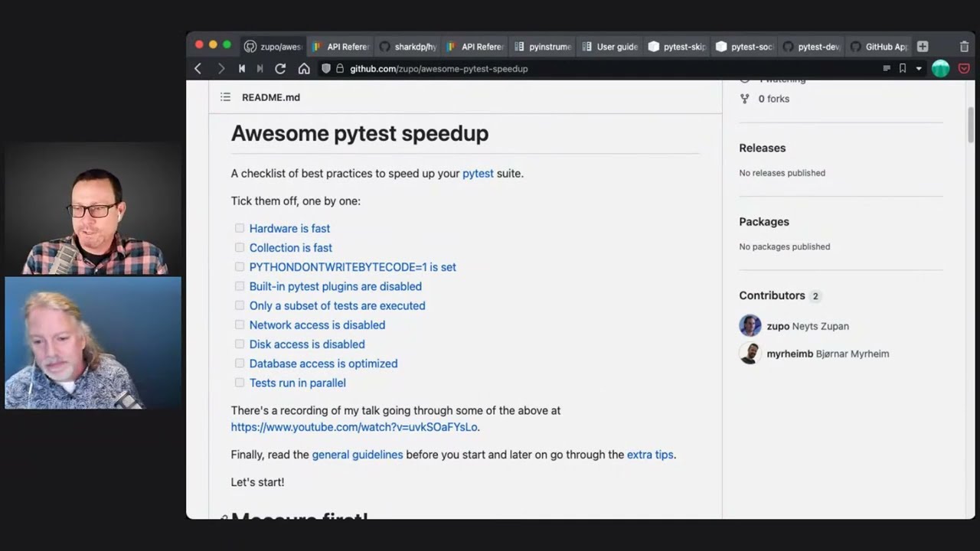Go back in browser history
Viewport: 980px width, 551px height.
click(198, 69)
